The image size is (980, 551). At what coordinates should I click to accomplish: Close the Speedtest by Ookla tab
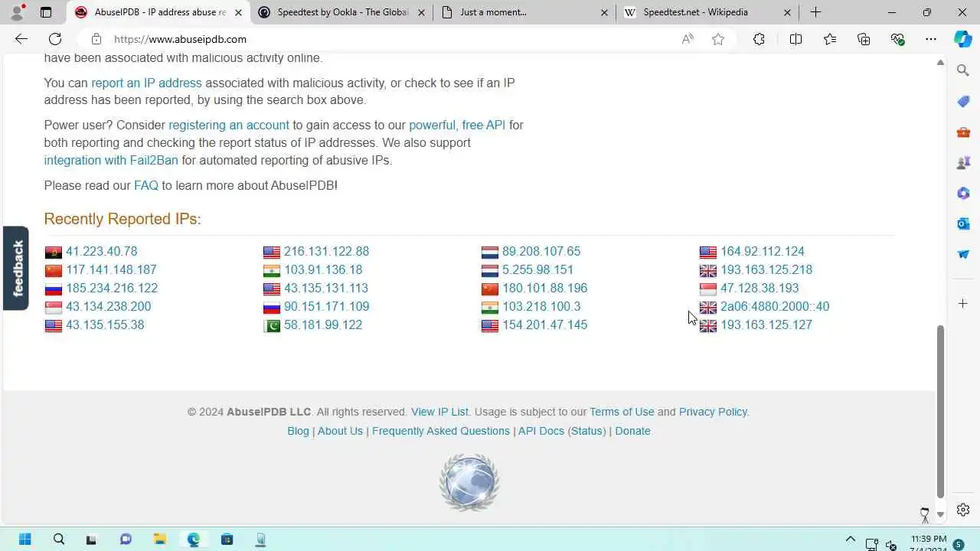click(x=421, y=12)
